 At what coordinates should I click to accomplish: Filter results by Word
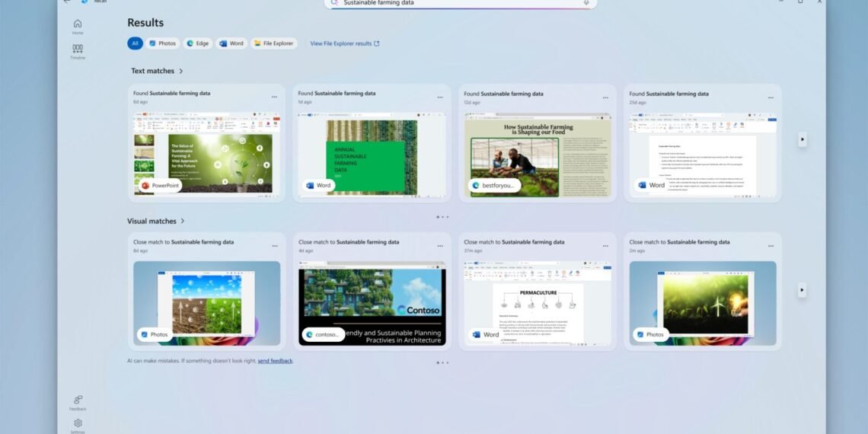tap(231, 43)
